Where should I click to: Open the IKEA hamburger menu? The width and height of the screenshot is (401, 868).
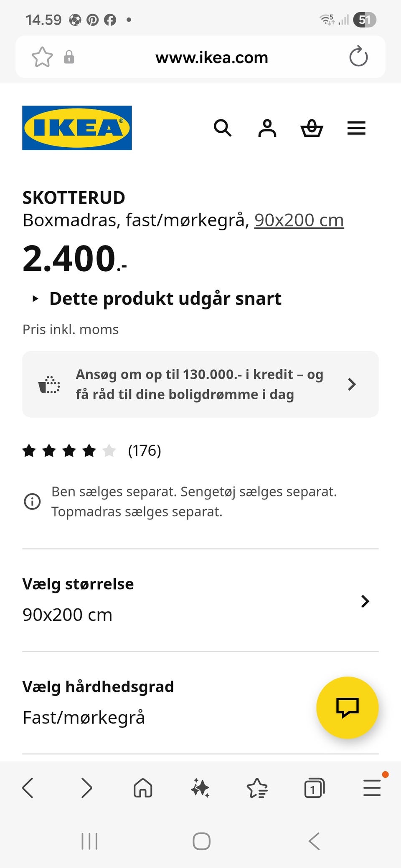click(356, 128)
